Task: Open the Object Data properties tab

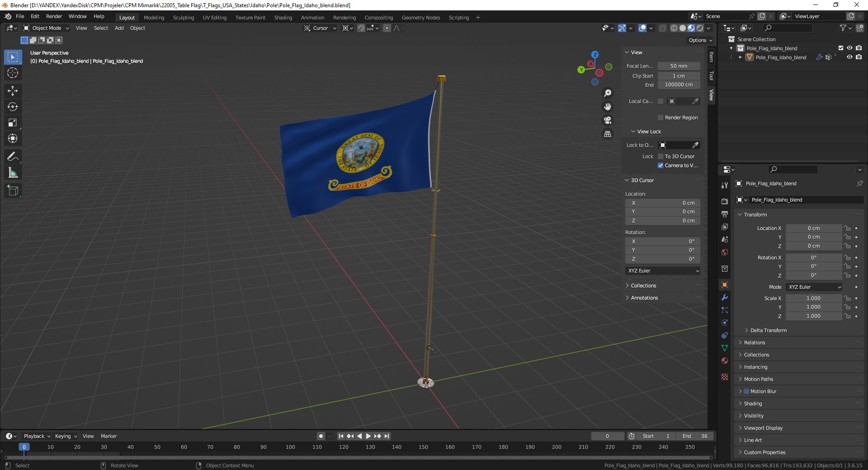Action: [x=725, y=348]
